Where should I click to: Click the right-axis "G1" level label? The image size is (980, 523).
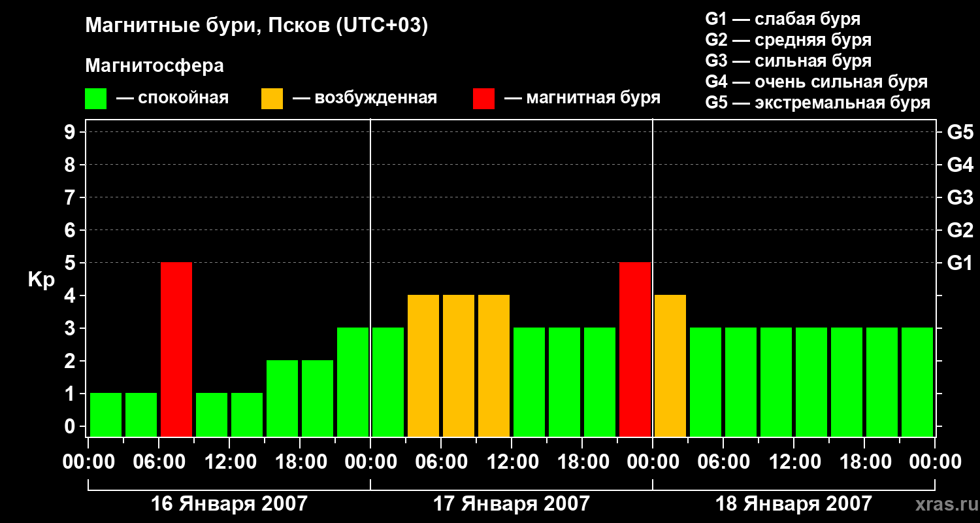(960, 263)
